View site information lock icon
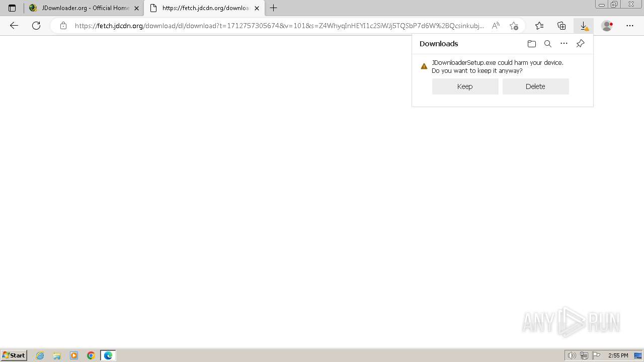The height and width of the screenshot is (362, 644). (x=63, y=26)
